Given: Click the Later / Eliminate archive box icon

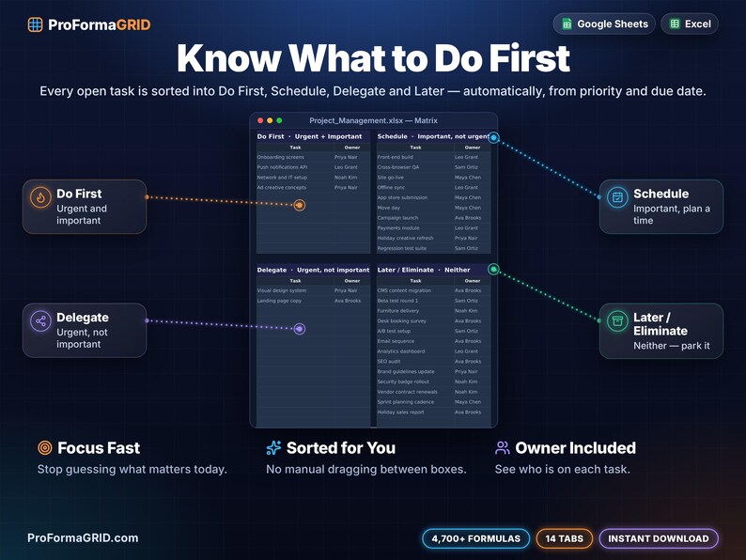Looking at the screenshot, I should tap(617, 321).
